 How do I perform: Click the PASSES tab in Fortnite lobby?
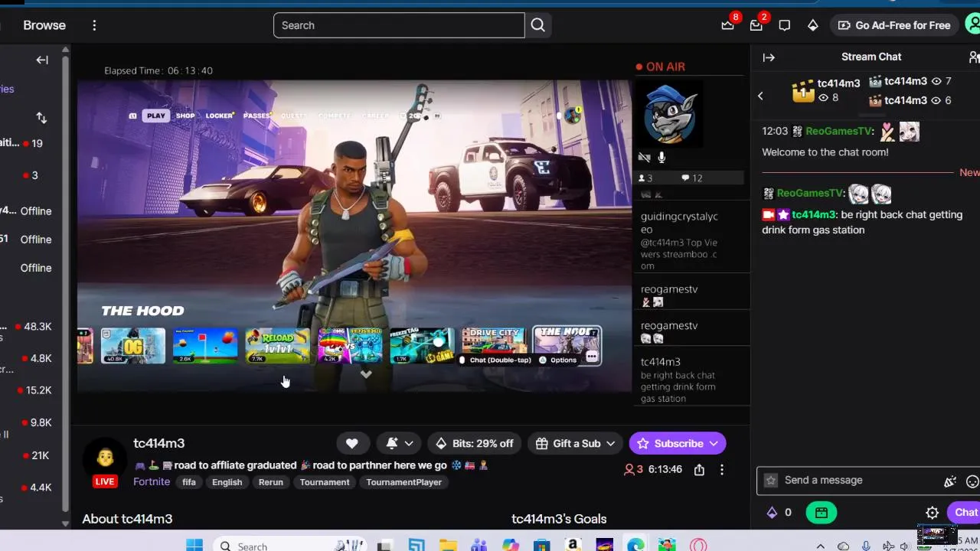tap(256, 116)
